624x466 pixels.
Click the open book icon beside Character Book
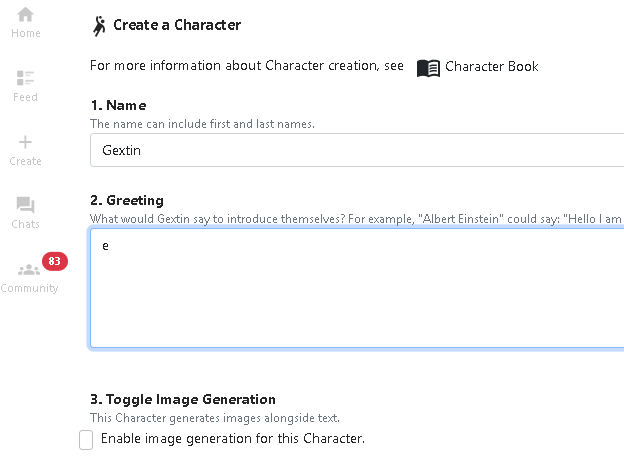pos(428,68)
